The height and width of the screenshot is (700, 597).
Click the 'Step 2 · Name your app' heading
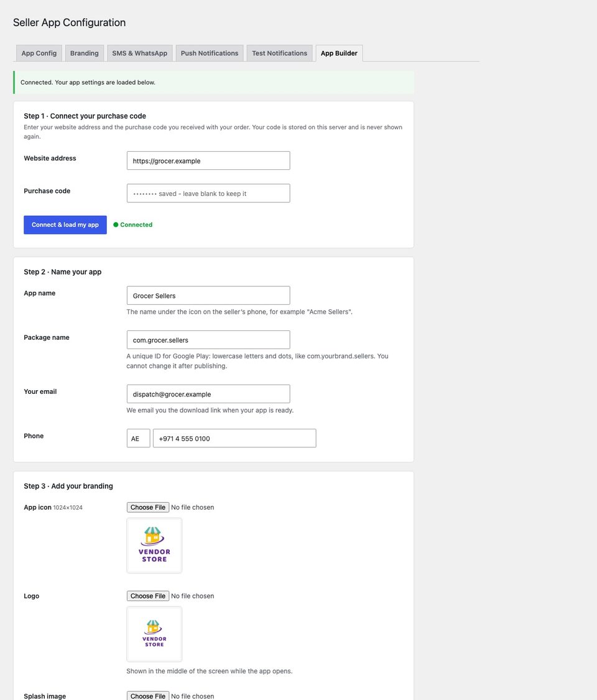pos(62,272)
